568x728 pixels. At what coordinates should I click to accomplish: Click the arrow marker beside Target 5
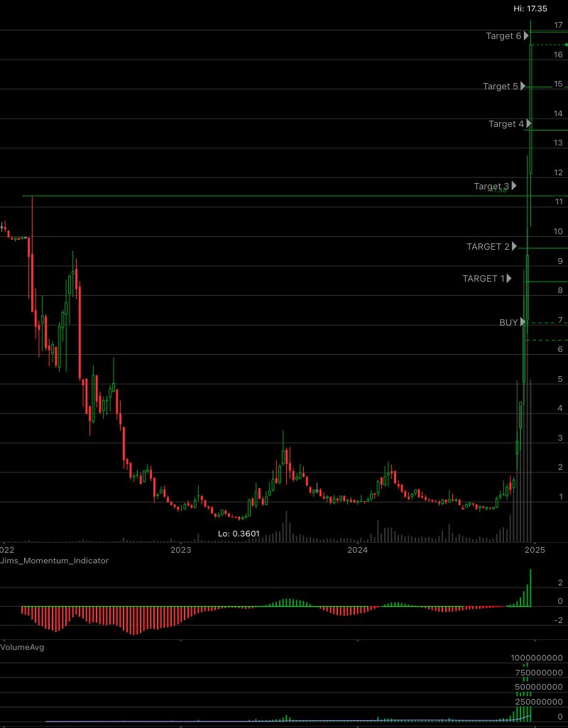(x=523, y=86)
